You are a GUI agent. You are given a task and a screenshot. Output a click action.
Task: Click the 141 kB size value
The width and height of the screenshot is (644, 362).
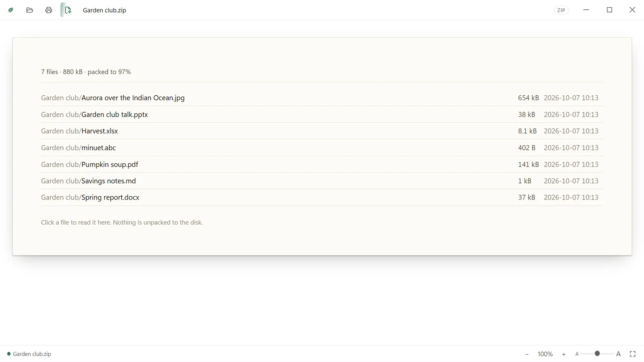[x=528, y=164]
